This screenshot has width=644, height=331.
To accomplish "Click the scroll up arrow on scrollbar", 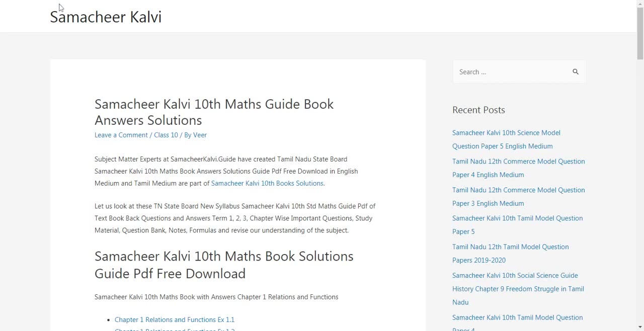I will (640, 4).
